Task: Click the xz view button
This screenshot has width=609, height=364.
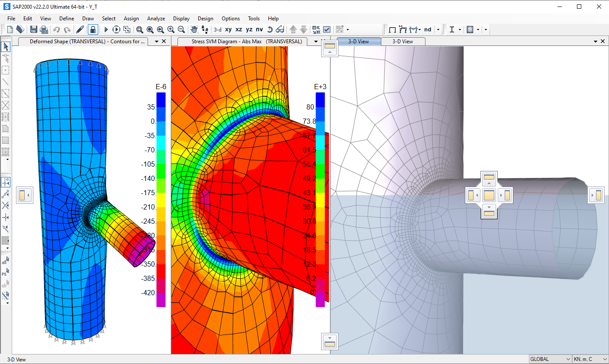Action: [238, 29]
